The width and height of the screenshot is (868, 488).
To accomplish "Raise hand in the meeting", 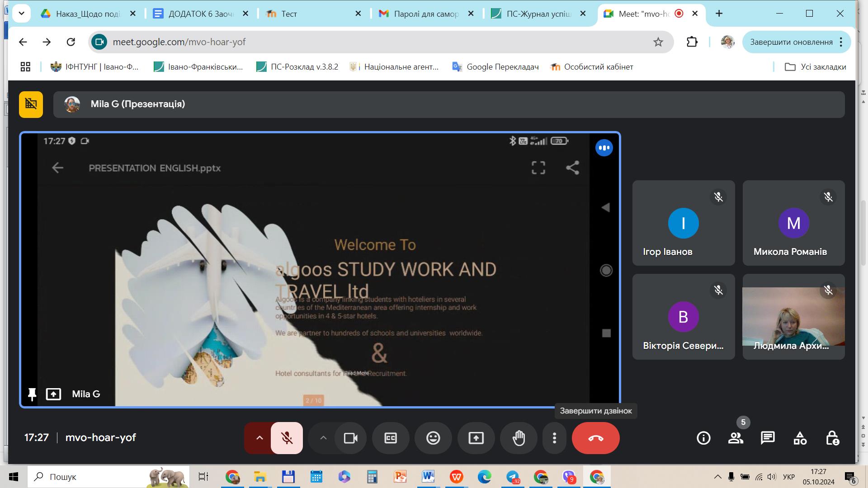I will pyautogui.click(x=519, y=438).
